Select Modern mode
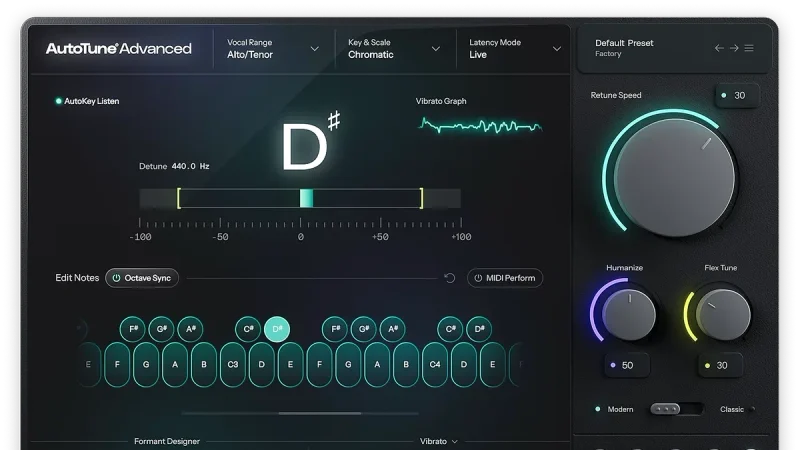The height and width of the screenshot is (450, 800). (615, 409)
